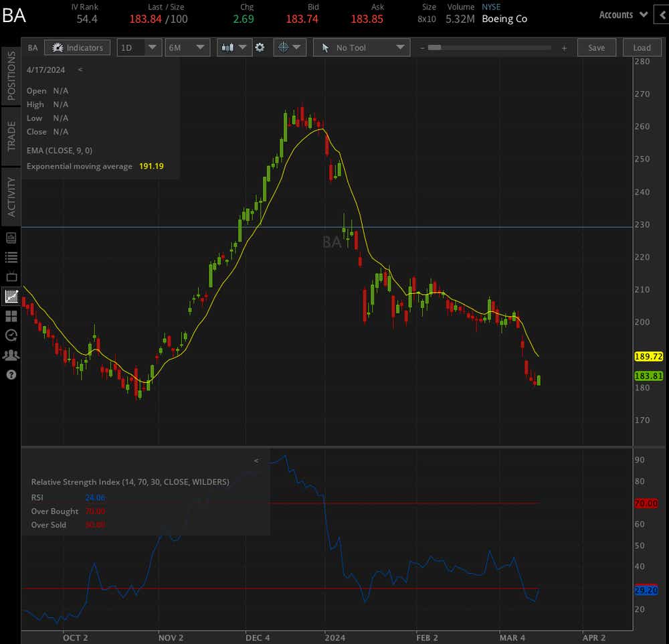
Task: Collapse the OHLC info panel arrow
Action: 80,69
